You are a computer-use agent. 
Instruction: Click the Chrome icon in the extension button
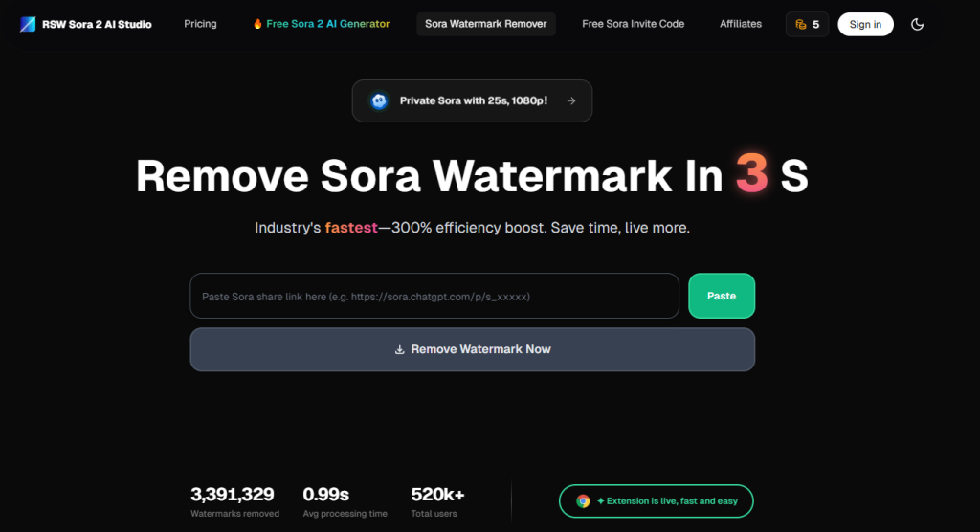point(583,500)
